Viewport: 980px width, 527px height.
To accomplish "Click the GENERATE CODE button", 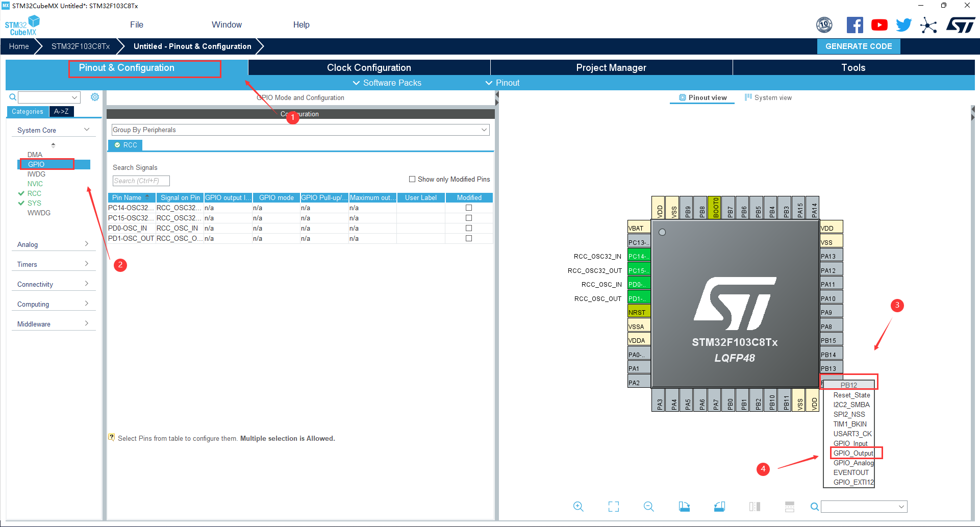I will 859,46.
